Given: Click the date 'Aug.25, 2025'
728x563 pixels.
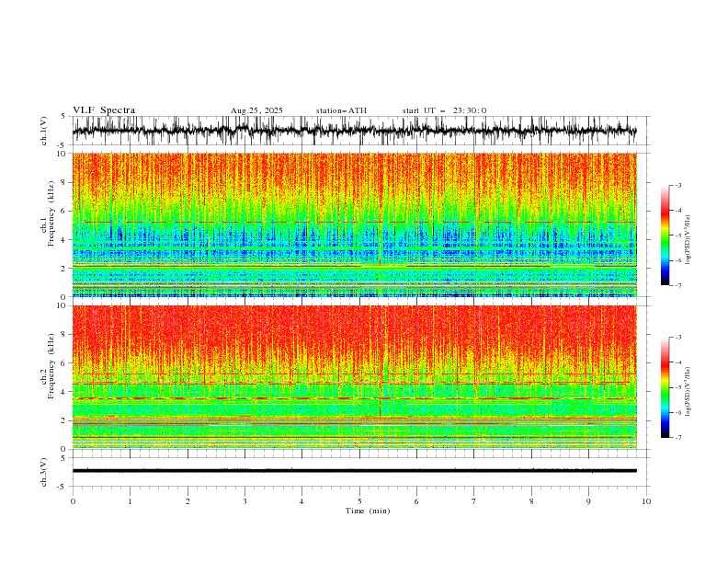Looking at the screenshot, I should click(x=256, y=110).
